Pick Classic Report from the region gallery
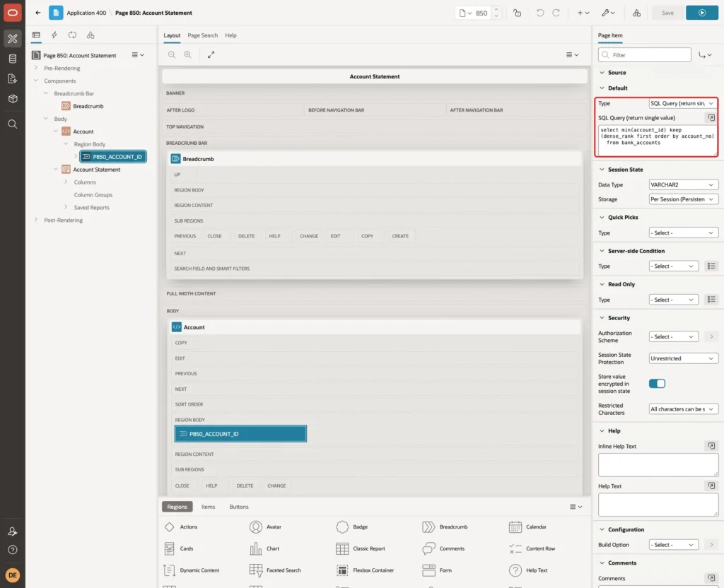The width and height of the screenshot is (724, 588). tap(361, 548)
